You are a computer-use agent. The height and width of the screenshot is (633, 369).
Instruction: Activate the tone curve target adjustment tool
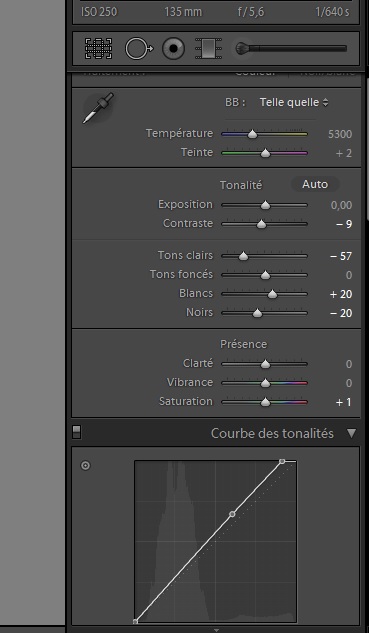point(86,465)
